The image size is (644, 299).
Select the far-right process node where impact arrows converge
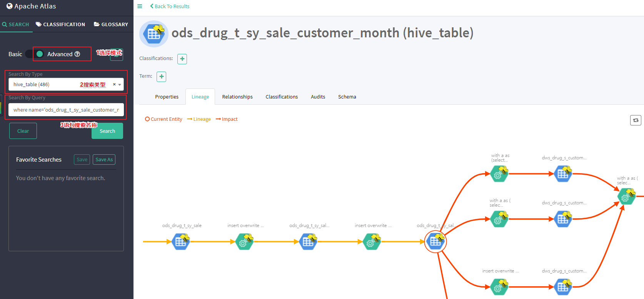(x=626, y=197)
